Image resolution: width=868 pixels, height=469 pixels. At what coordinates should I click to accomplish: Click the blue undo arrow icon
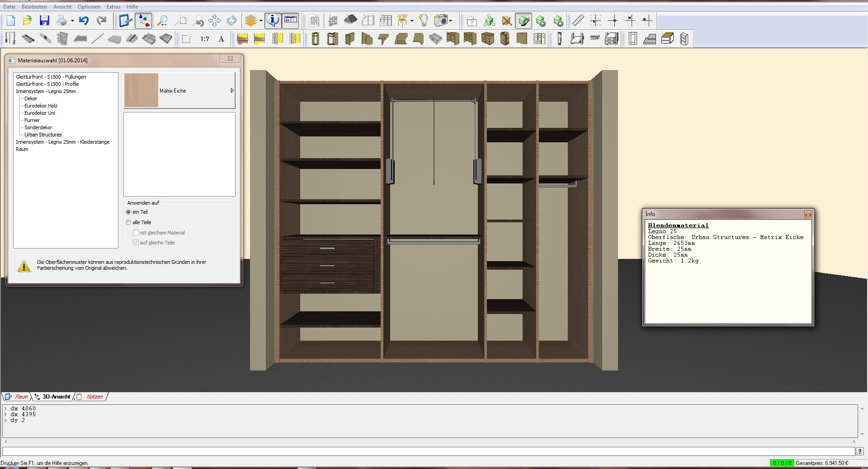tap(84, 20)
